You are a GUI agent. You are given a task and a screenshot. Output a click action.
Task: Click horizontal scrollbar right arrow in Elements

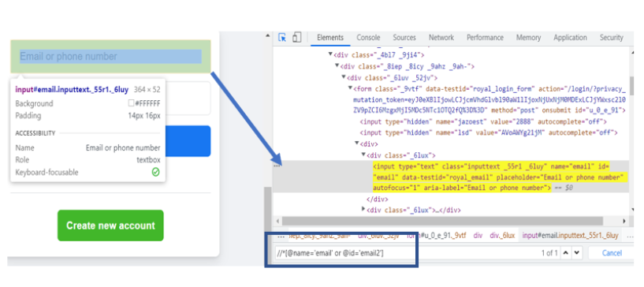[x=625, y=221]
